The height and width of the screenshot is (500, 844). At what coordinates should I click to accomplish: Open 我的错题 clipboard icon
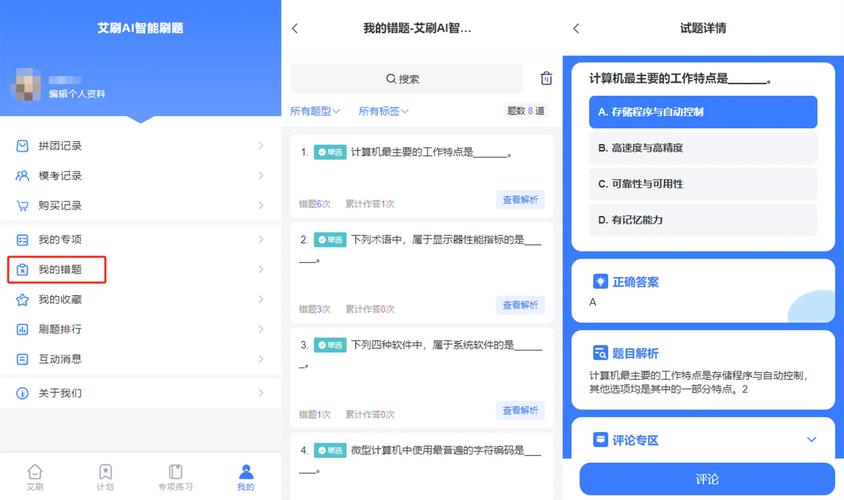[22, 270]
